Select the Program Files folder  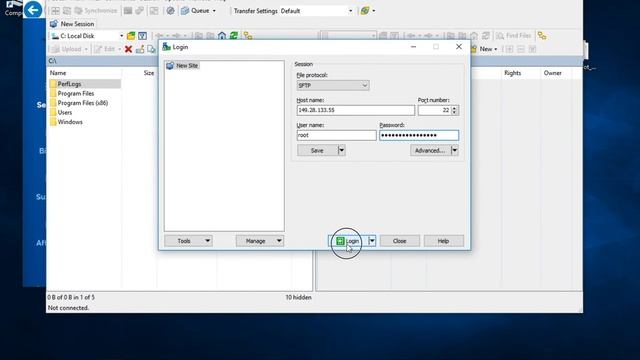tap(76, 93)
